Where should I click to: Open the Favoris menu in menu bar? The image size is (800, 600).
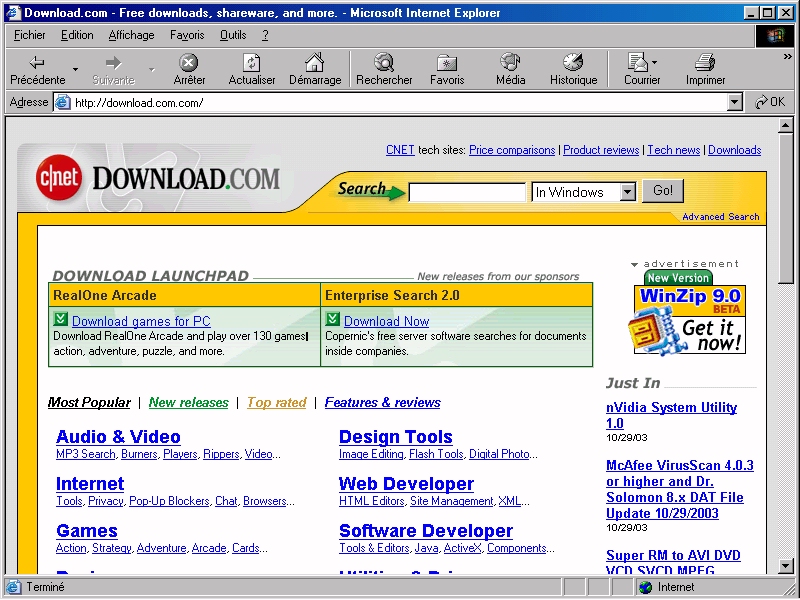click(187, 35)
